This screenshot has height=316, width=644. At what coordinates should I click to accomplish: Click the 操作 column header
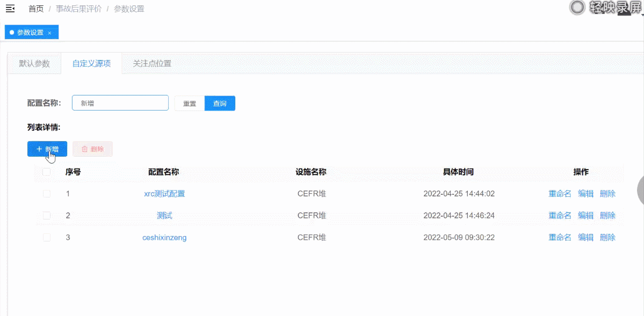coord(581,172)
